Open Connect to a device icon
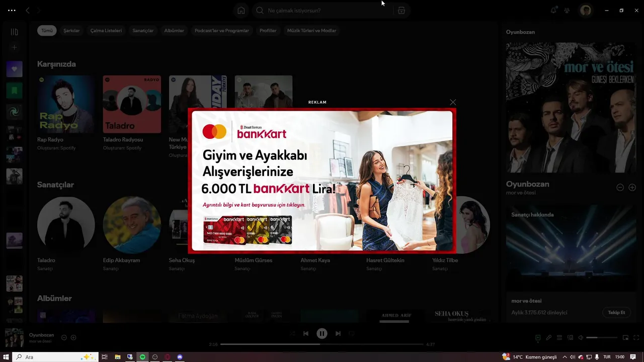This screenshot has width=644, height=362. [x=571, y=338]
